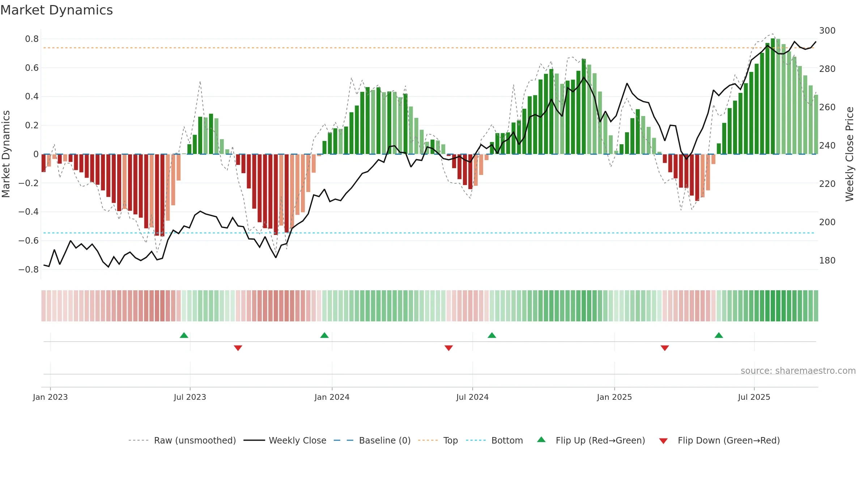Select the flip-up marker just before Jul 2023
Image resolution: width=868 pixels, height=488 pixels.
tap(184, 335)
